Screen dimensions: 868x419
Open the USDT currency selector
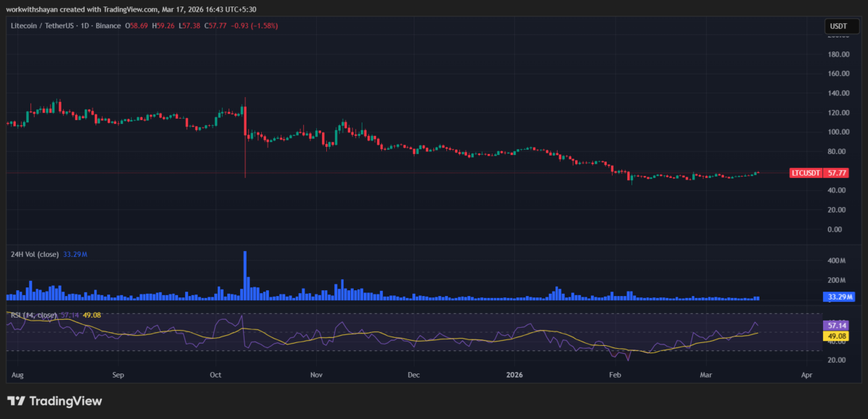click(x=838, y=27)
